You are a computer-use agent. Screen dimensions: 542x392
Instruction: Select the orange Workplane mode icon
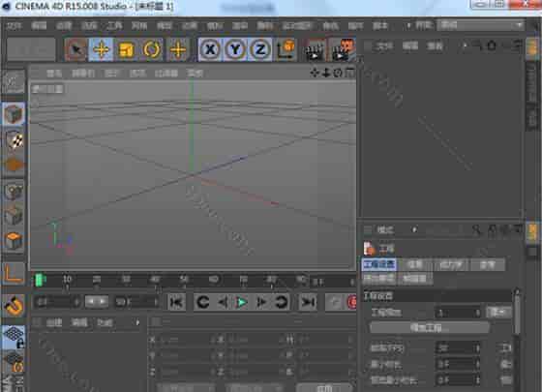14,165
